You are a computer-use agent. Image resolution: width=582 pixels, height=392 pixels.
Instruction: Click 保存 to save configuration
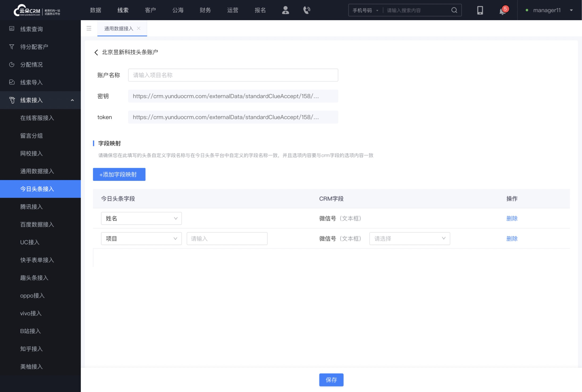331,380
